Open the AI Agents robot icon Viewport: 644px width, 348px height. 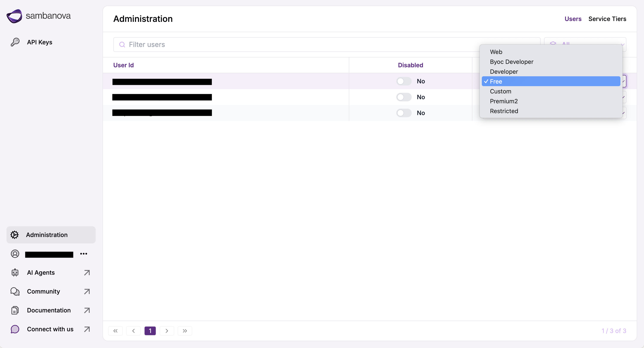tap(15, 272)
